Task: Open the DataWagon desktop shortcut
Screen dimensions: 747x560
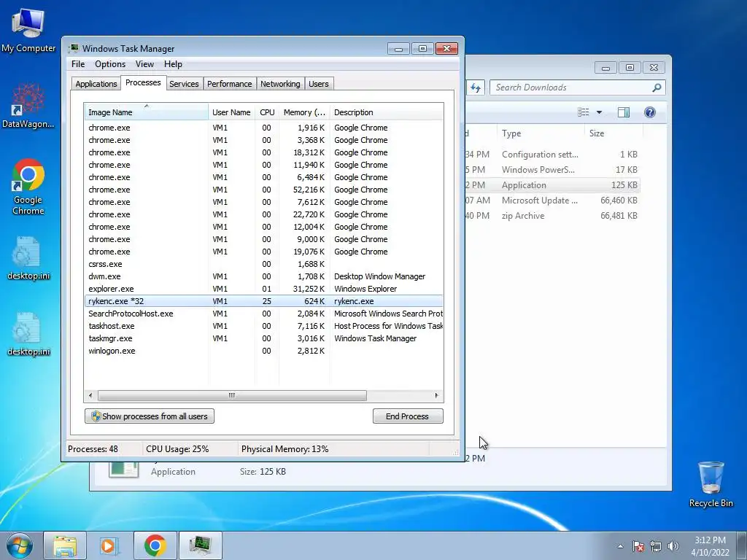Action: [28, 106]
